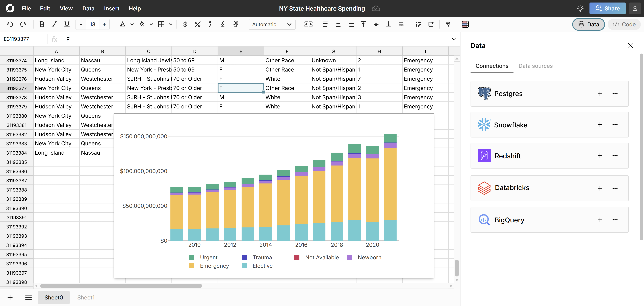Click the Share button

point(607,9)
